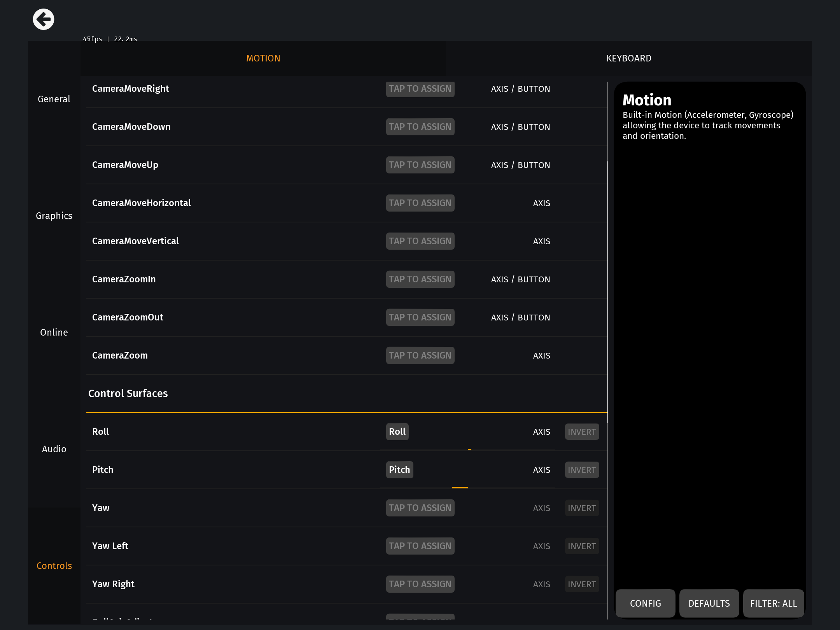Toggle INVERT for the Yaw axis

click(x=582, y=508)
